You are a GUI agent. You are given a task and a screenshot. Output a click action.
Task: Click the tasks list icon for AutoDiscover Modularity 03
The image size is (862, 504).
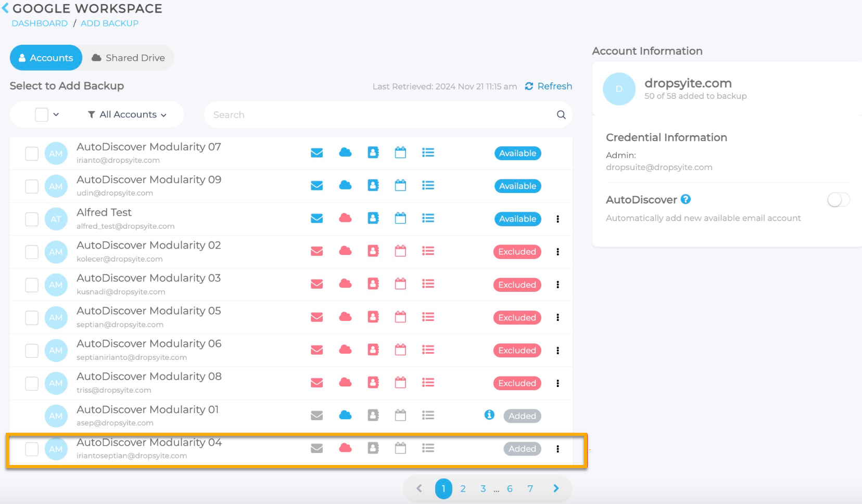[x=428, y=284]
